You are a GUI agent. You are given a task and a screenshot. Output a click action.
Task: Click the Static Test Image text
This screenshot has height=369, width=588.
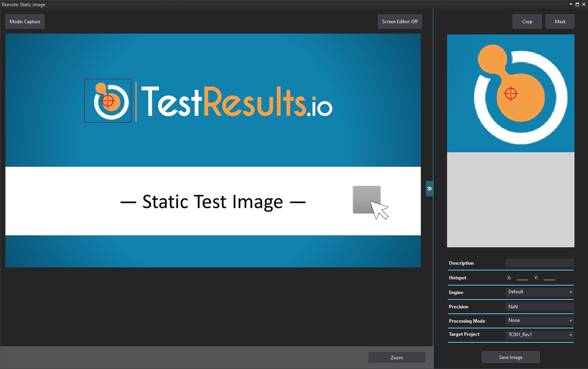pyautogui.click(x=213, y=202)
